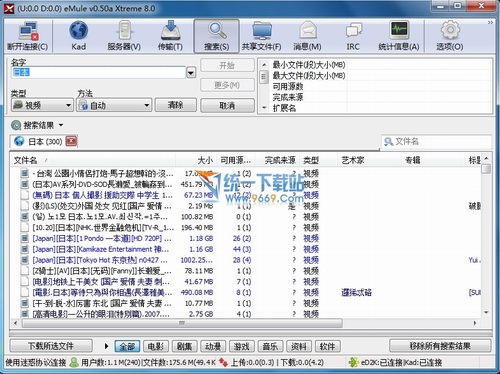The image size is (500, 374).
Task: Click the Cancel (取消) button
Action: pos(227,106)
